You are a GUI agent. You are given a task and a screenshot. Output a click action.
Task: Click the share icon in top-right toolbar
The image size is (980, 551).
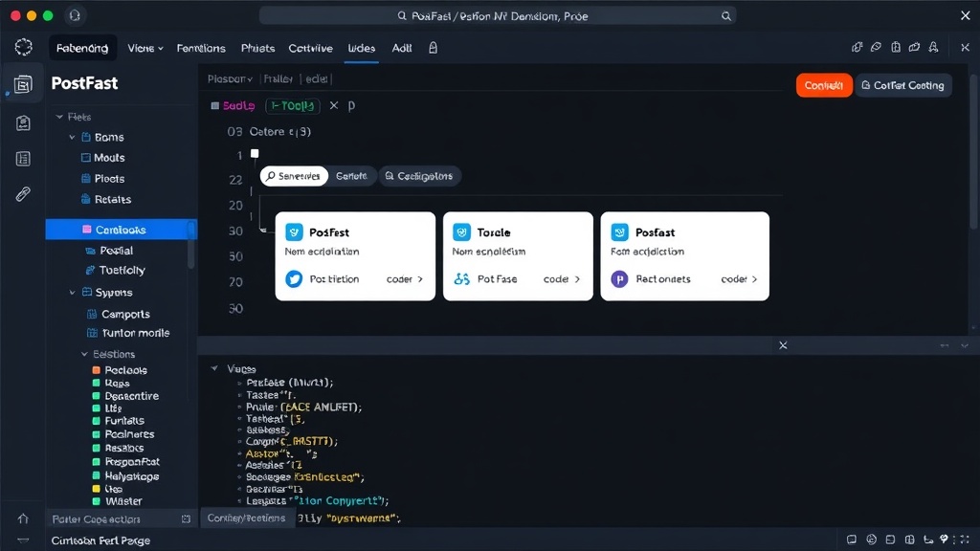(x=857, y=48)
